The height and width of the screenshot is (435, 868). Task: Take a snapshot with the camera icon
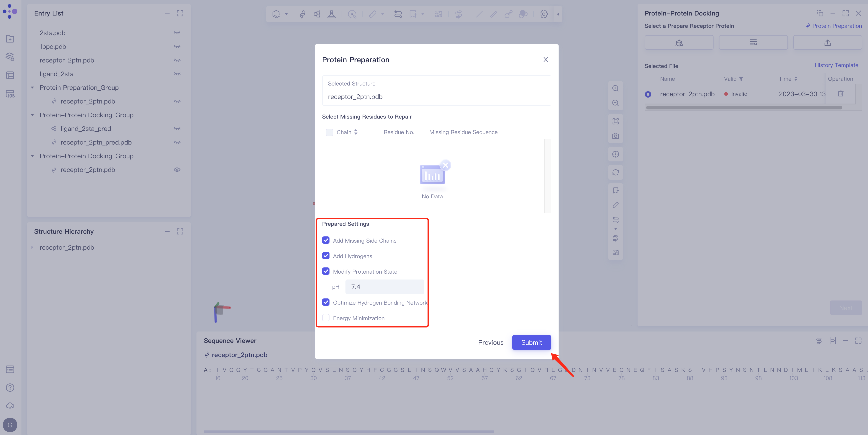coord(615,136)
